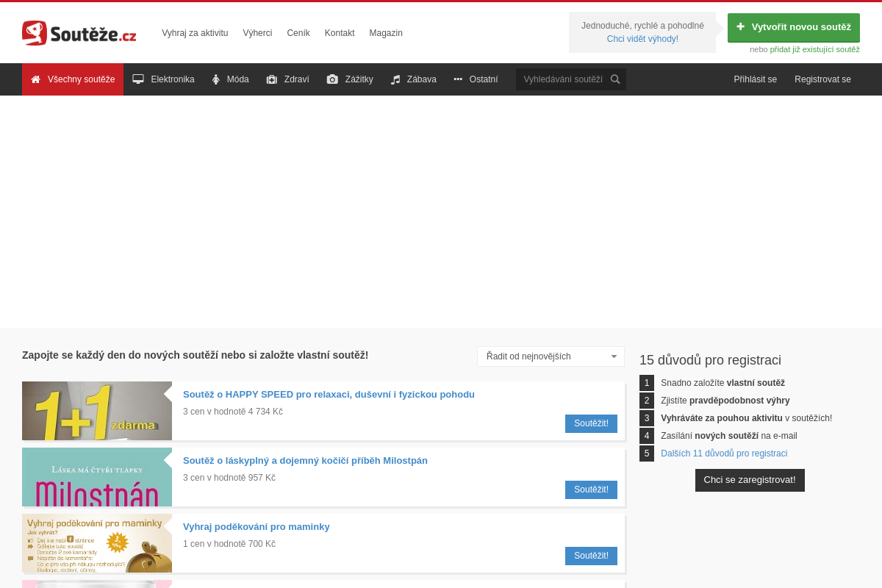This screenshot has height=588, width=882.
Task: Click the text 1 cen v hodnotě 700 Kč
Action: pos(229,544)
